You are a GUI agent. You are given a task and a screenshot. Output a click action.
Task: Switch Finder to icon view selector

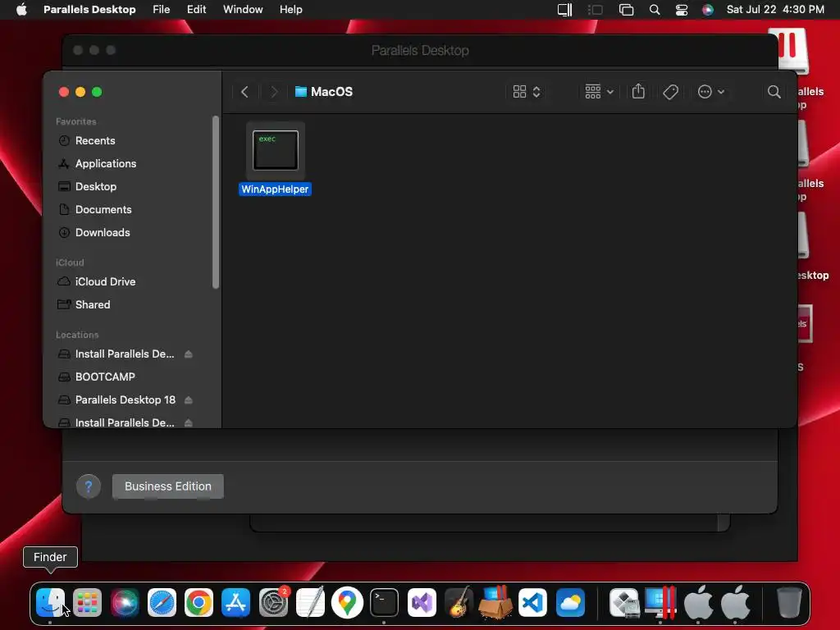coord(527,92)
